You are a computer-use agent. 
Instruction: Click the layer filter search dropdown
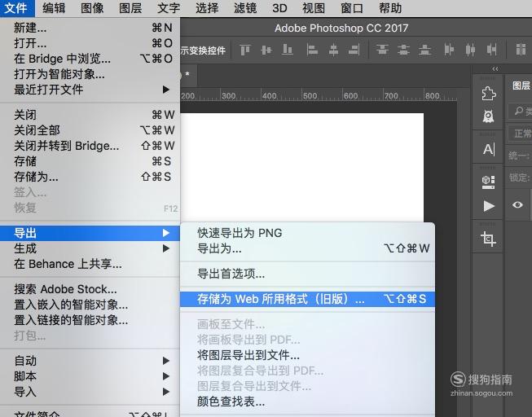(520, 111)
